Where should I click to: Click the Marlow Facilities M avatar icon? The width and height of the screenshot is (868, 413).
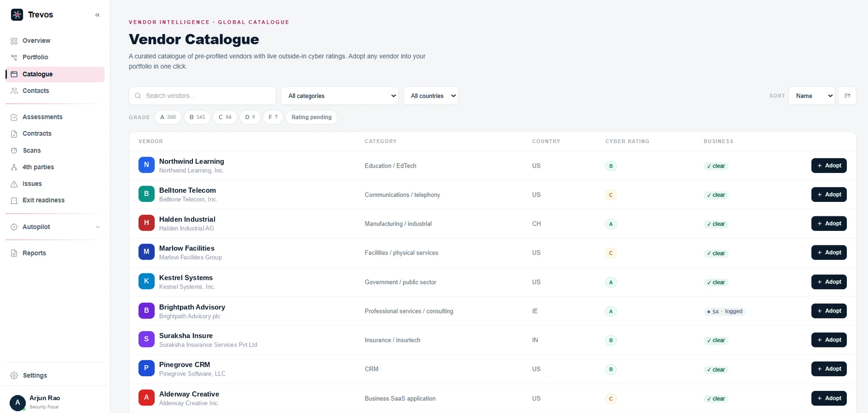click(x=147, y=252)
